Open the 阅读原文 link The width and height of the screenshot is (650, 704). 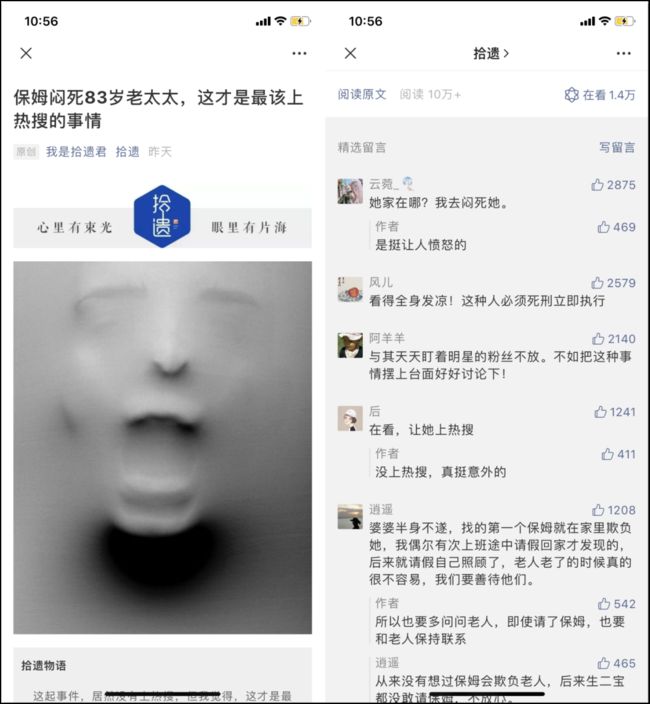pos(362,94)
